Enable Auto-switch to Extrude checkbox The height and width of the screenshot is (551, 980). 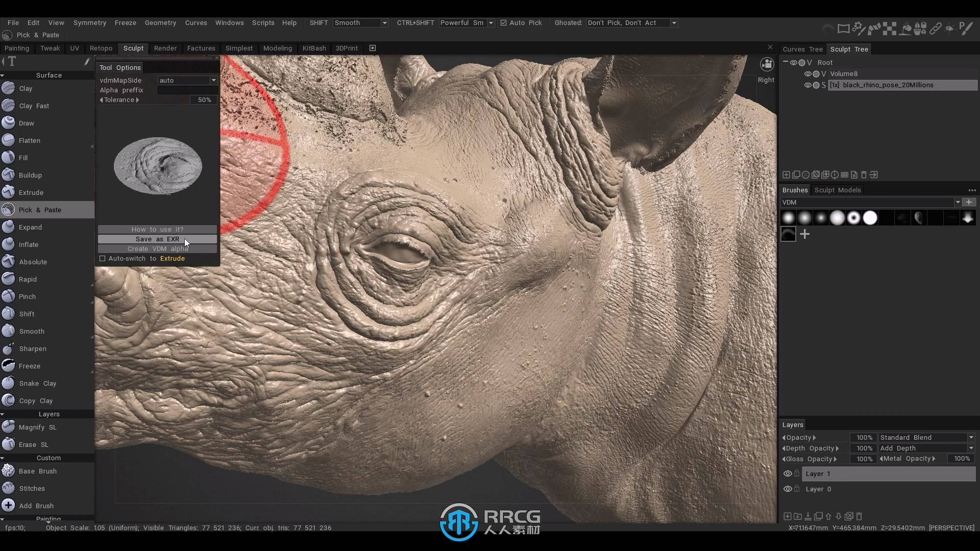pos(103,259)
